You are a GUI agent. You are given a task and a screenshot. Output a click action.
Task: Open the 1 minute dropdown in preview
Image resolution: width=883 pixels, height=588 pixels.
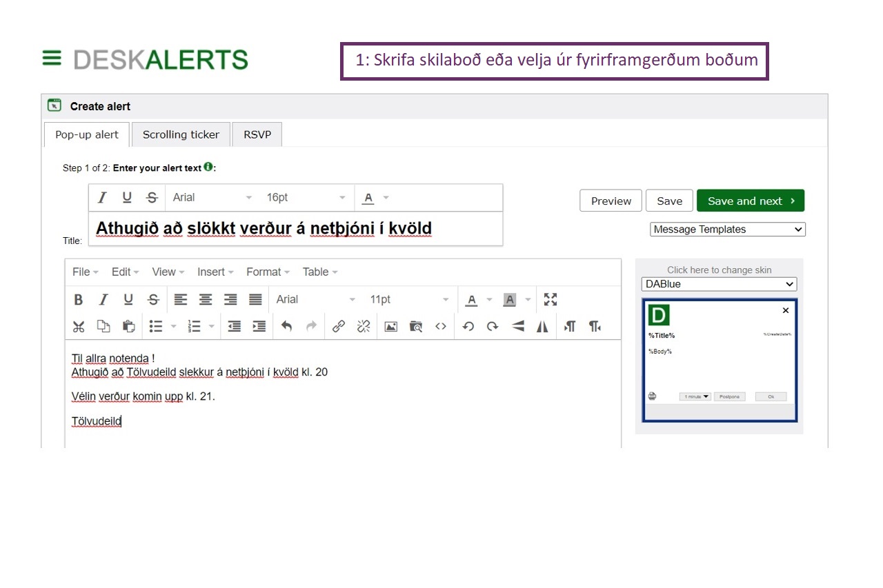click(x=695, y=397)
